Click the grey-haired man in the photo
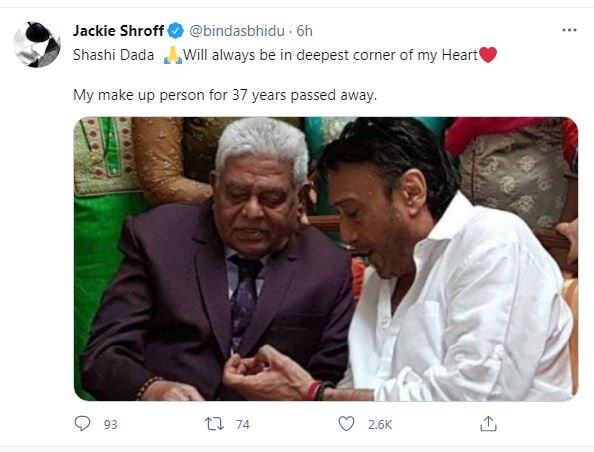The height and width of the screenshot is (452, 594). [220, 265]
